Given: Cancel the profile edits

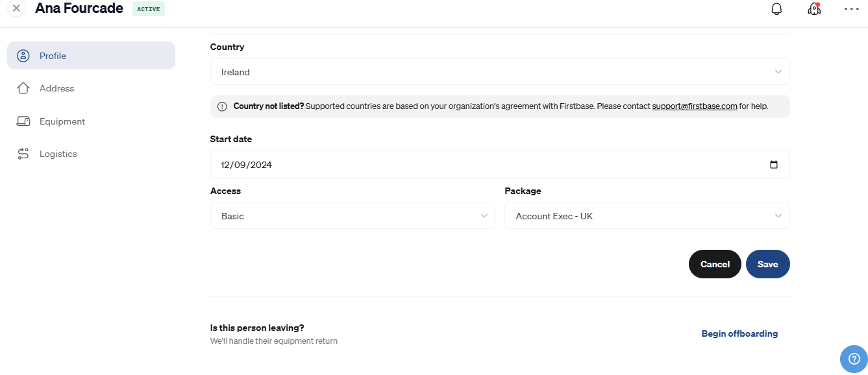Looking at the screenshot, I should click(x=715, y=264).
